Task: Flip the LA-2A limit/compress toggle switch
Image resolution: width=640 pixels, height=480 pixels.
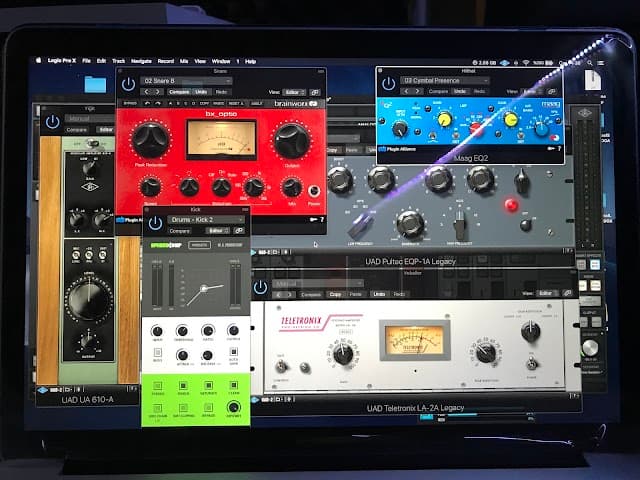Action: (x=281, y=366)
